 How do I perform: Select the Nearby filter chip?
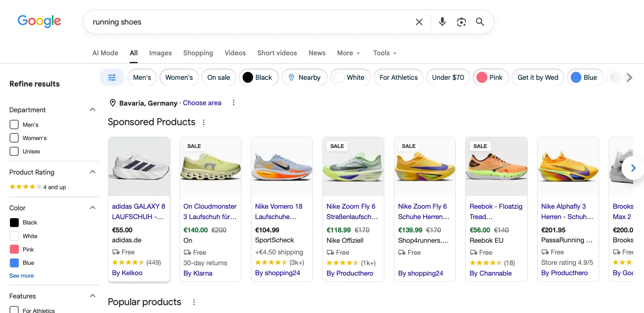coord(305,77)
